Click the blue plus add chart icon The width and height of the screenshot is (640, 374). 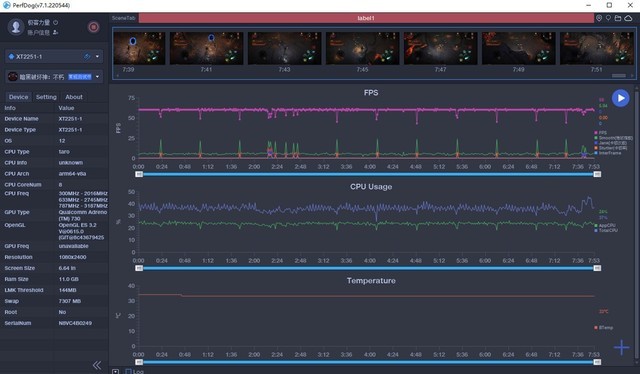point(622,347)
